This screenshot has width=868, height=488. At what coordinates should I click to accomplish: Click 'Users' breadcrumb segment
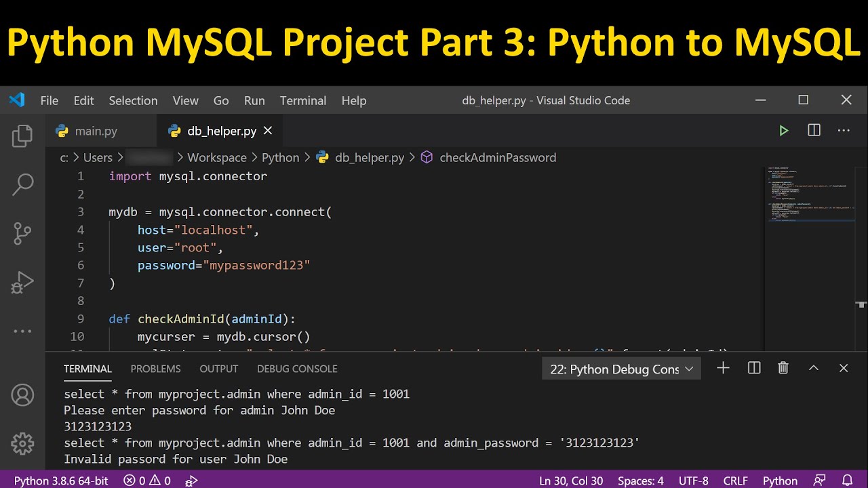pos(98,157)
